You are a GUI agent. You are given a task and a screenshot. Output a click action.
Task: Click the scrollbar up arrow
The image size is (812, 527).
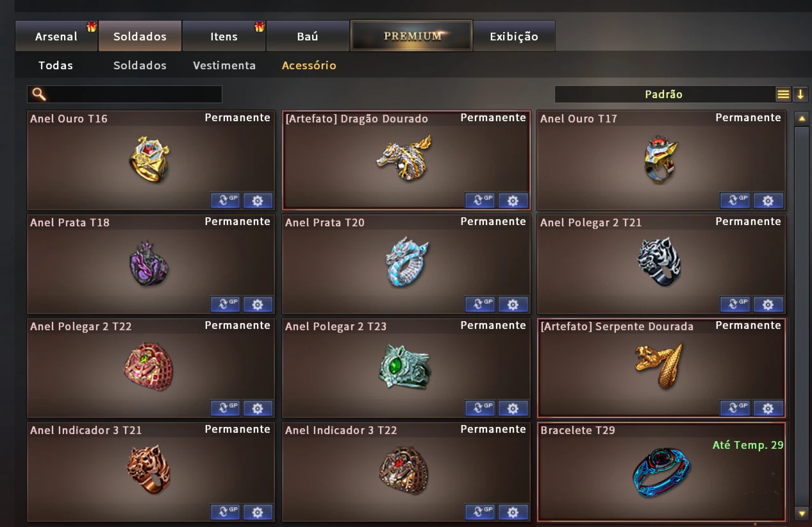pos(801,119)
